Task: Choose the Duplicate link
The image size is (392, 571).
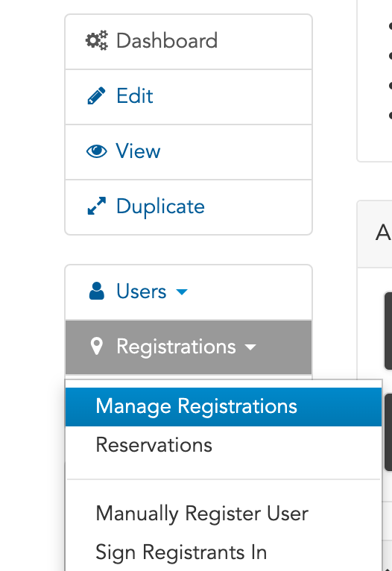Action: tap(189, 207)
